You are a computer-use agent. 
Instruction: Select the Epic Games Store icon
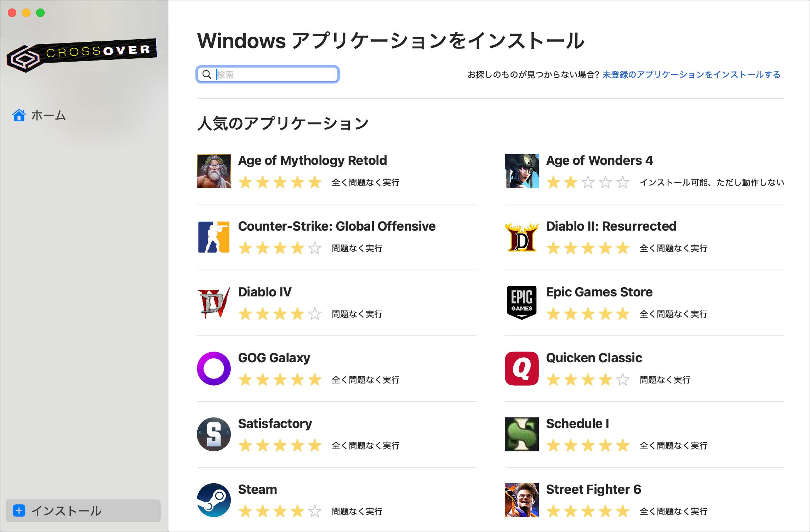coord(521,303)
